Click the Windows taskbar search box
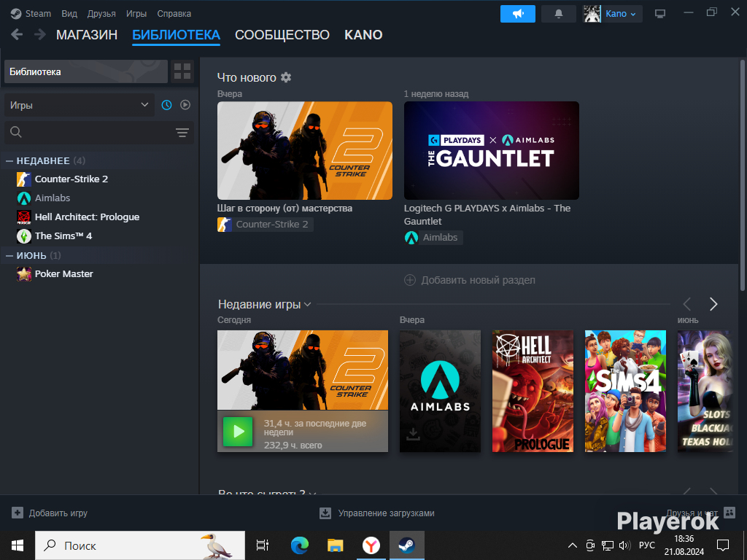747x560 pixels. (140, 545)
